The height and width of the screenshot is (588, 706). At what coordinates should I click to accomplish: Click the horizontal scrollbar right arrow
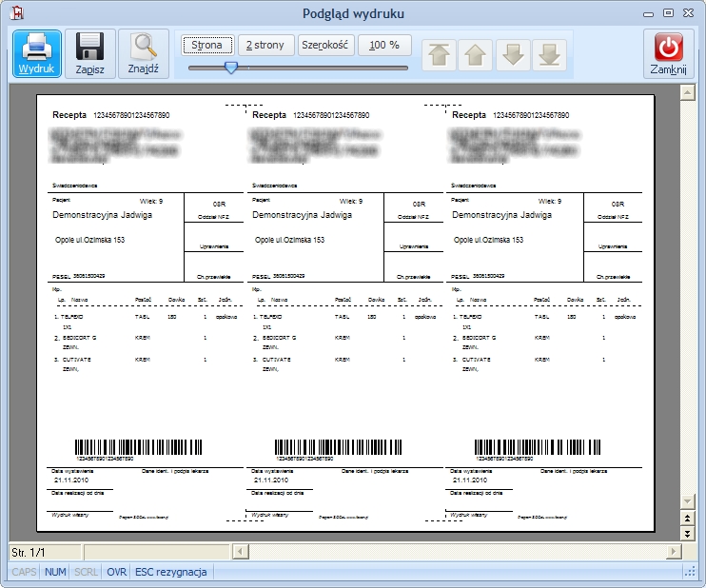point(674,552)
